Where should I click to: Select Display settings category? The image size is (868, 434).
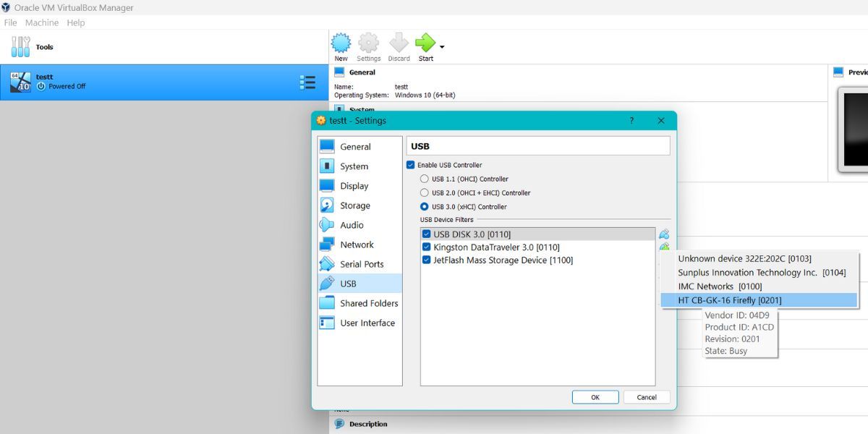(359, 186)
